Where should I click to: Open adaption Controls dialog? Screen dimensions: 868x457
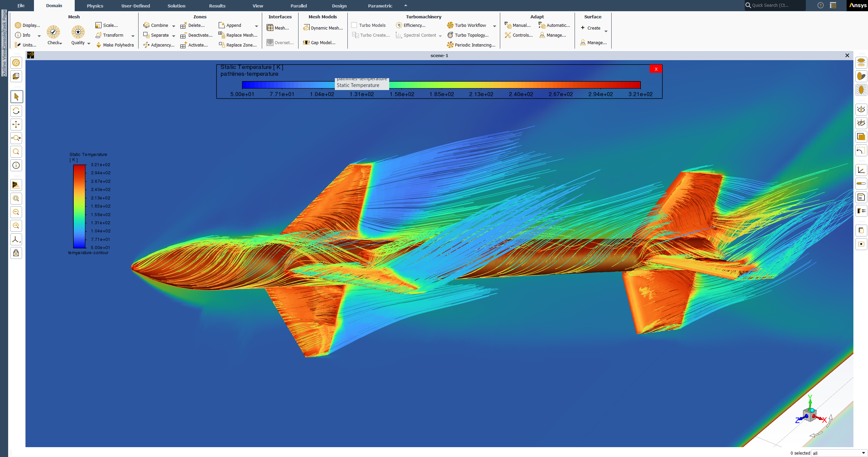[519, 35]
